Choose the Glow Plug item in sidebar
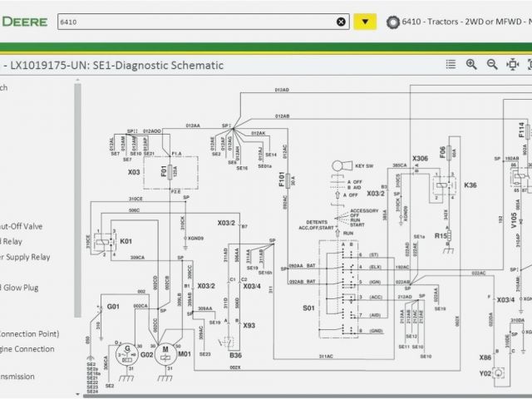The width and height of the screenshot is (532, 399). point(27,288)
